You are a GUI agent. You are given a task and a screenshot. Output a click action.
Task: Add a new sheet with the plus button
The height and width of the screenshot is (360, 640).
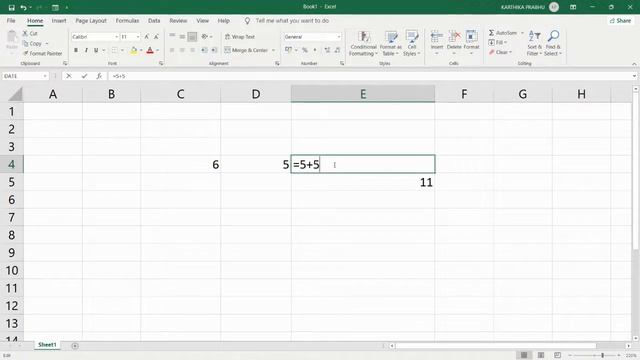[x=75, y=346]
